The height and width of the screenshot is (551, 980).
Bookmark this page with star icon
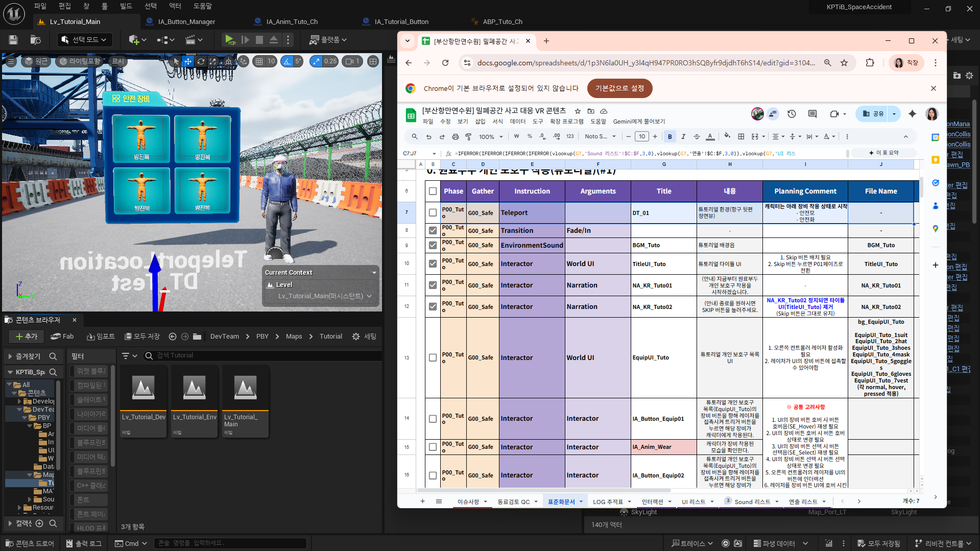point(844,63)
